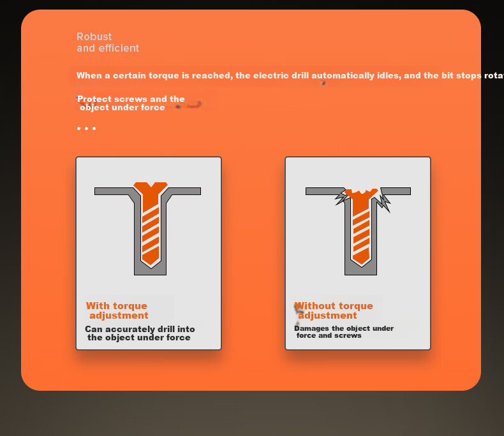
Task: Open the 'Without torque adjustment' card
Action: [x=358, y=253]
